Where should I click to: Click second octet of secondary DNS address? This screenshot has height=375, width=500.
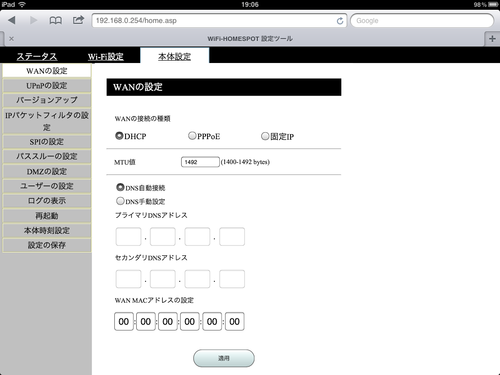[163, 279]
